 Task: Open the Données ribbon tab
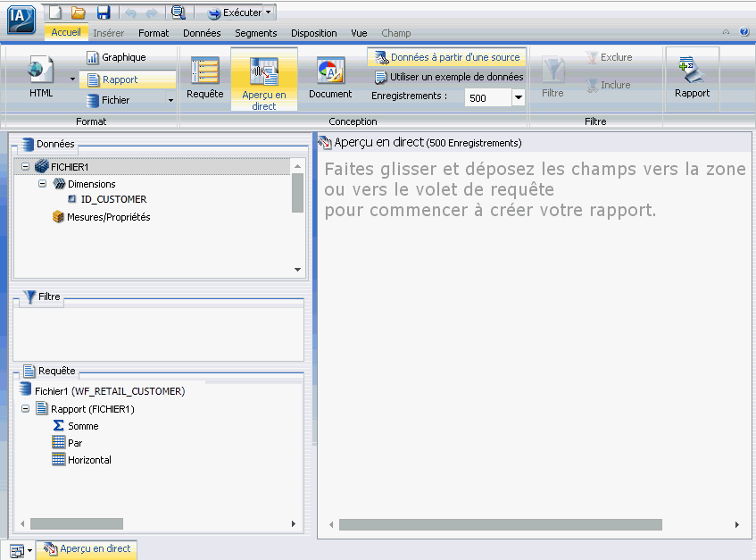tap(202, 33)
